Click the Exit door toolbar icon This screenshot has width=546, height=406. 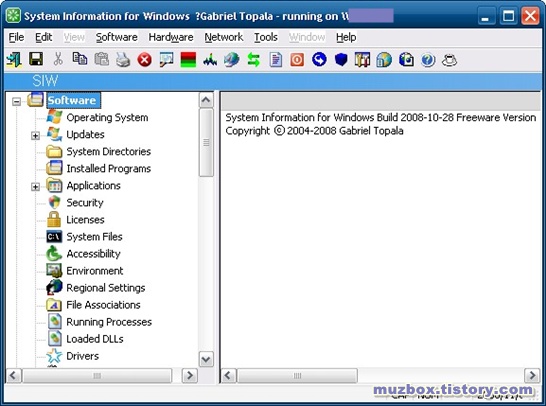[x=14, y=60]
